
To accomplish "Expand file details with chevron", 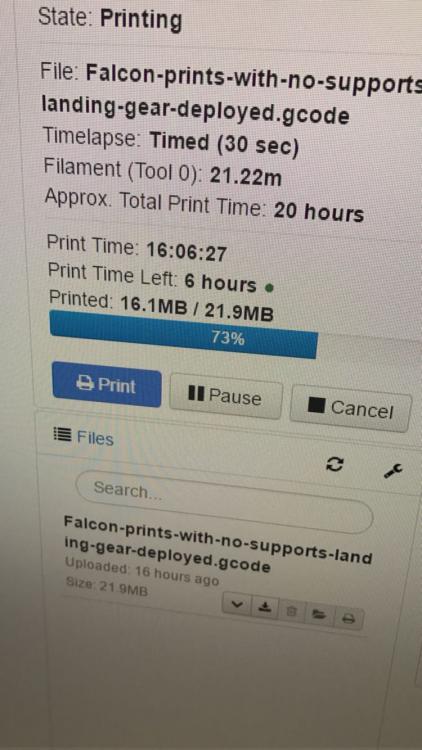I will point(237,603).
